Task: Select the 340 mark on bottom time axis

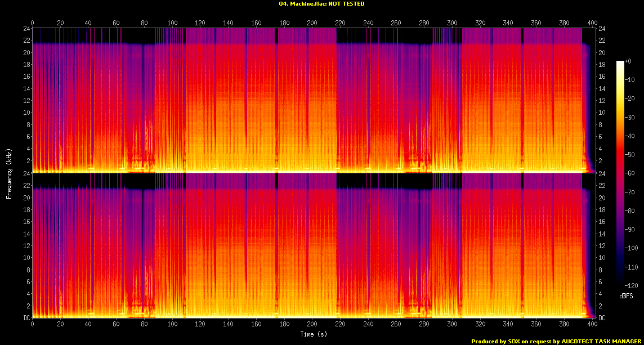Action: pyautogui.click(x=508, y=325)
